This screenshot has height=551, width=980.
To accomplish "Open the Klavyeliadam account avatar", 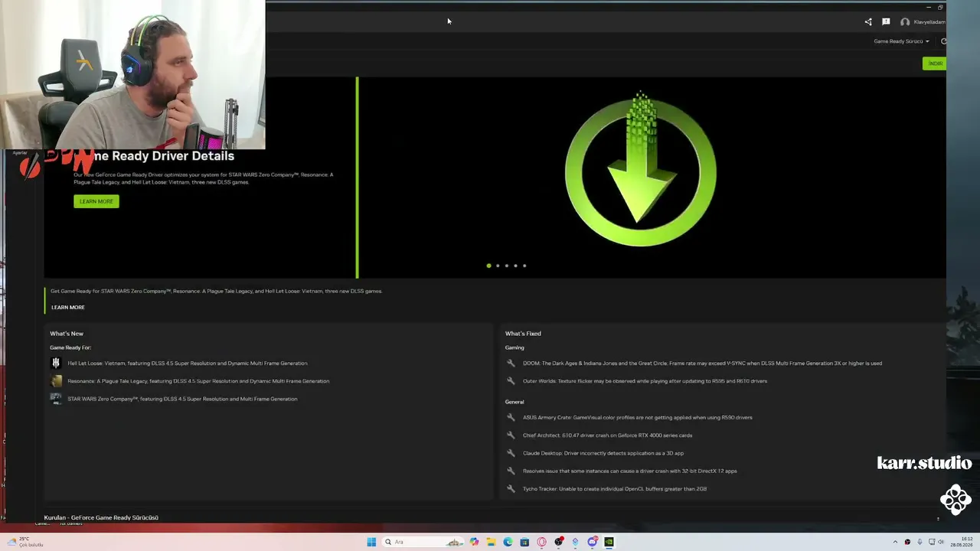I will click(905, 22).
